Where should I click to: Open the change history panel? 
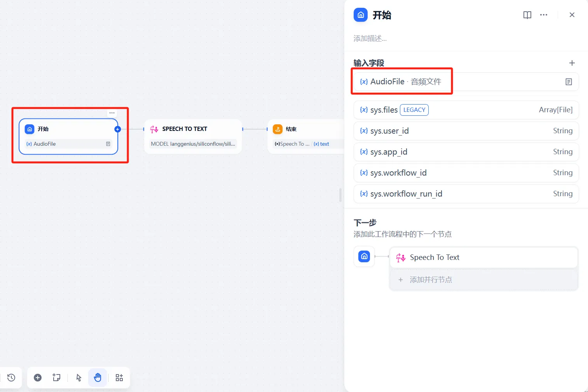coord(11,377)
